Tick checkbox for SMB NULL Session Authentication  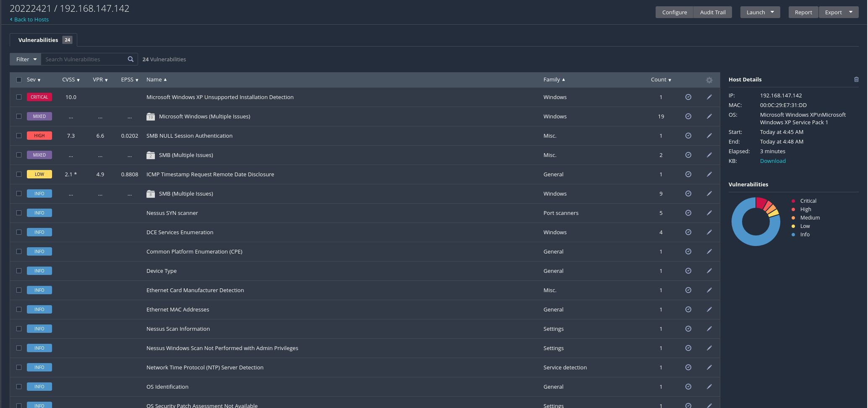[x=19, y=136]
